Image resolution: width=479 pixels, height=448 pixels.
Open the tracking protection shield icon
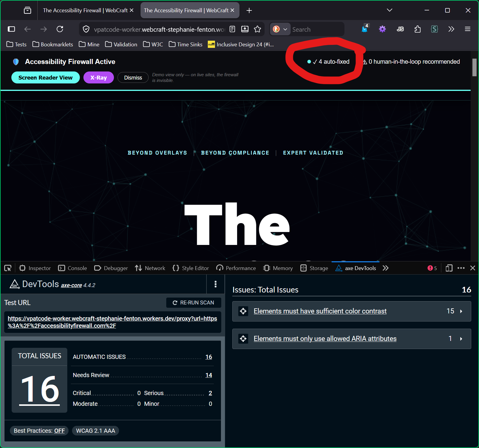86,29
